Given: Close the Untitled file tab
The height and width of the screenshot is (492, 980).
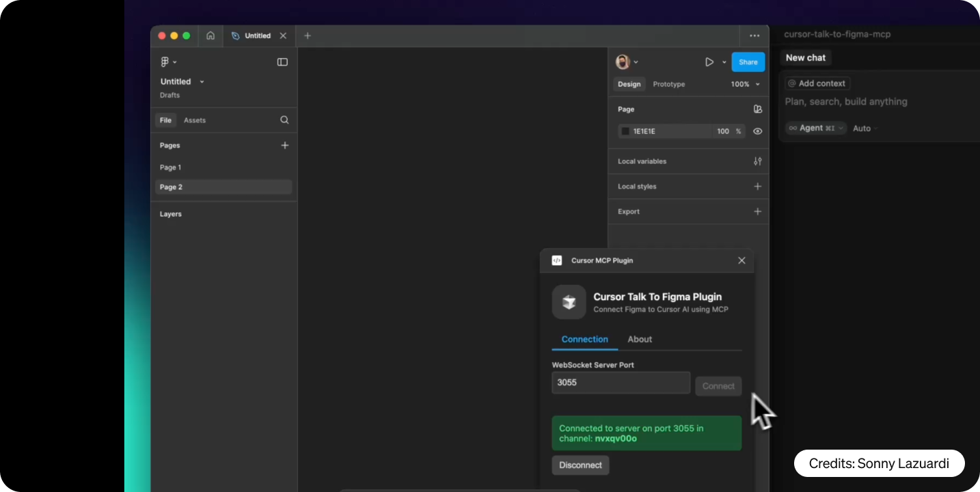Looking at the screenshot, I should pos(283,36).
